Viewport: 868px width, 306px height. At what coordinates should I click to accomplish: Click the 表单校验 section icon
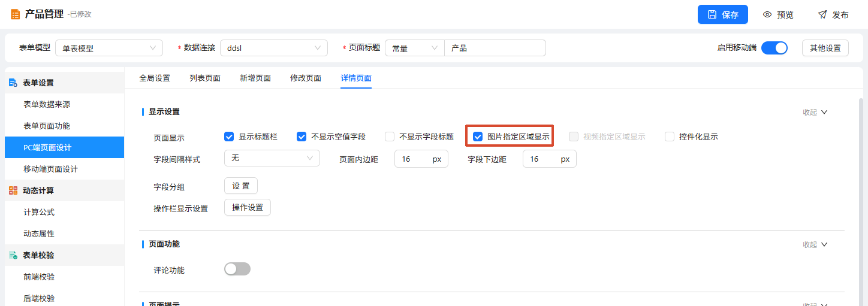click(13, 255)
